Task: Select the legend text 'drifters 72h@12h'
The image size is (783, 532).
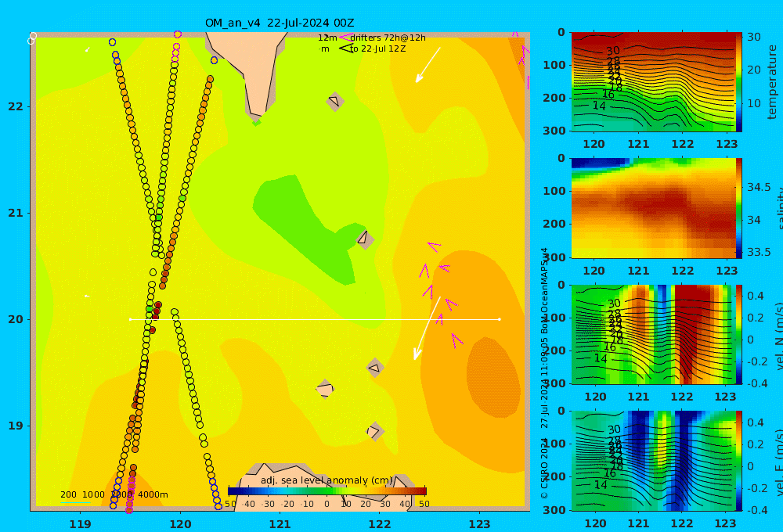Action: point(388,38)
